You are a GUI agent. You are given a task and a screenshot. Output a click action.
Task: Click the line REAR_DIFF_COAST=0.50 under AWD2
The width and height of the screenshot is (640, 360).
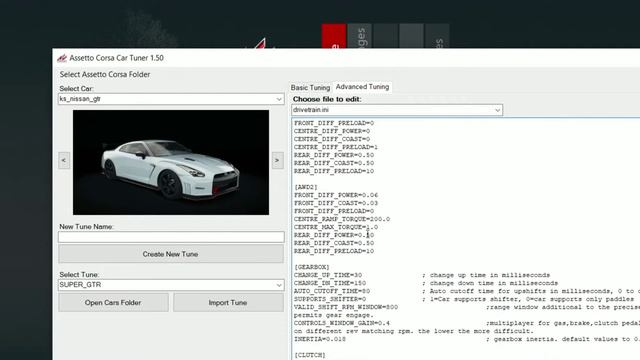coord(334,243)
